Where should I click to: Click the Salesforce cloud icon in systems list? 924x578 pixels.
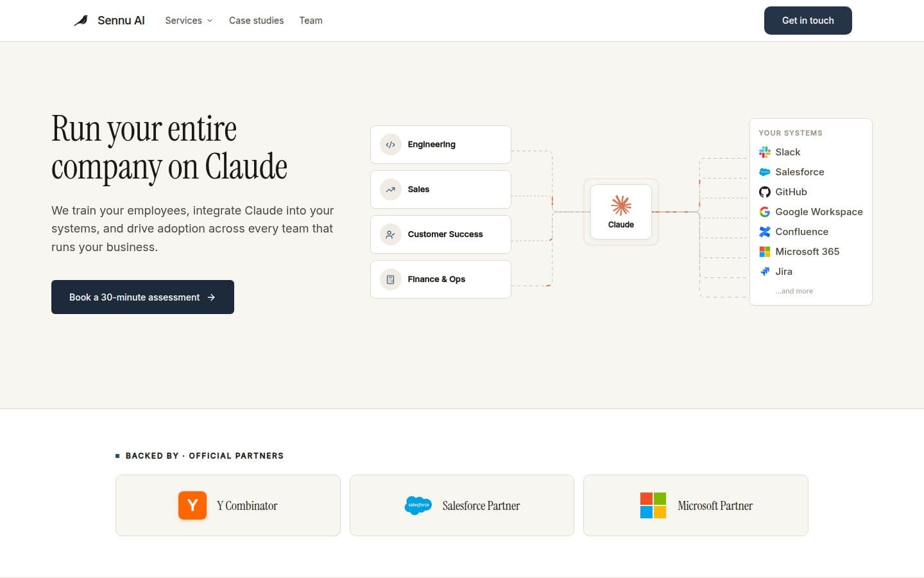coord(765,172)
